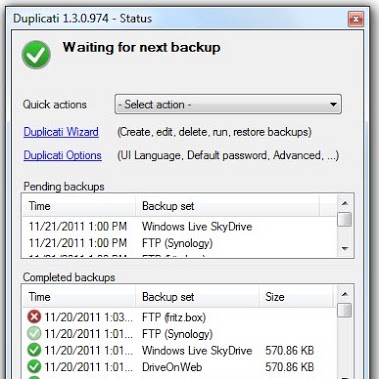This screenshot has width=379, height=379.
Task: Click the green checkmark status icon
Action: click(x=36, y=55)
